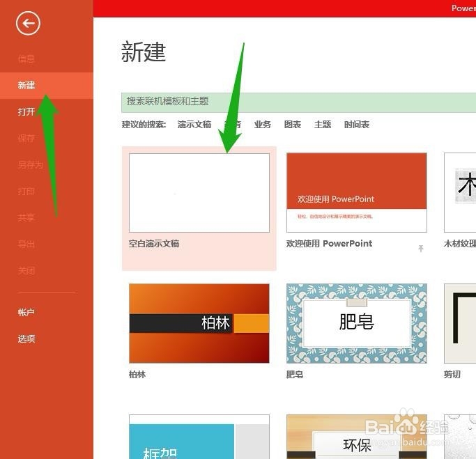This screenshot has width=476, height=459.
Task: Open 选项 settings
Action: pos(26,339)
